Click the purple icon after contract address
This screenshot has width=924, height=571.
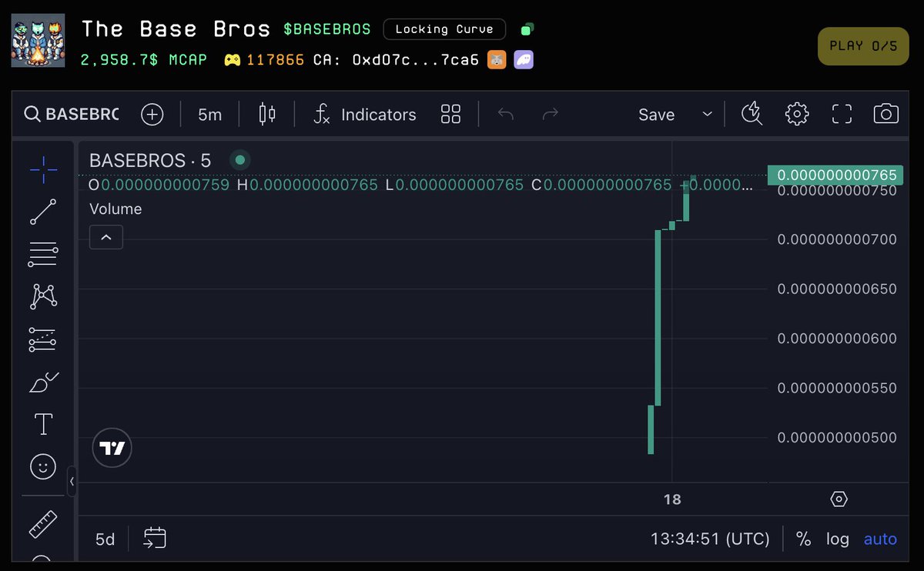click(x=524, y=59)
